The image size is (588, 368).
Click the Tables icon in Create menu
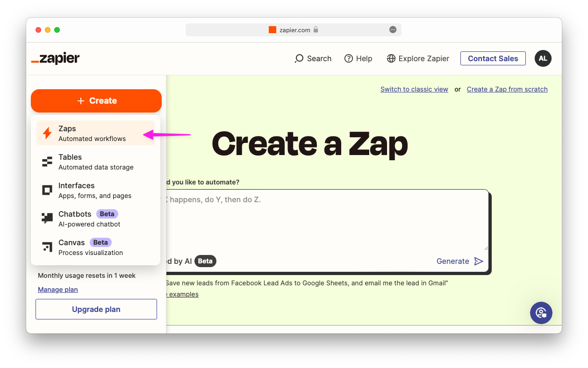[x=47, y=162]
